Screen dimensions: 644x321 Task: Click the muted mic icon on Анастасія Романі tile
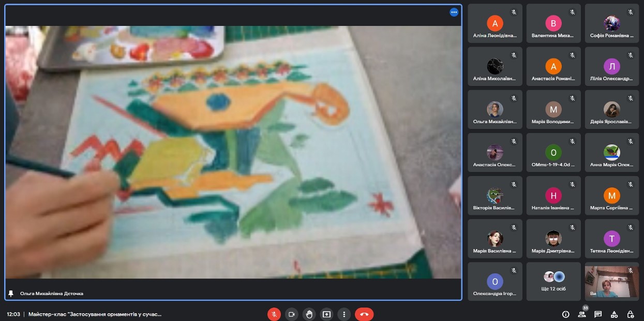click(573, 54)
